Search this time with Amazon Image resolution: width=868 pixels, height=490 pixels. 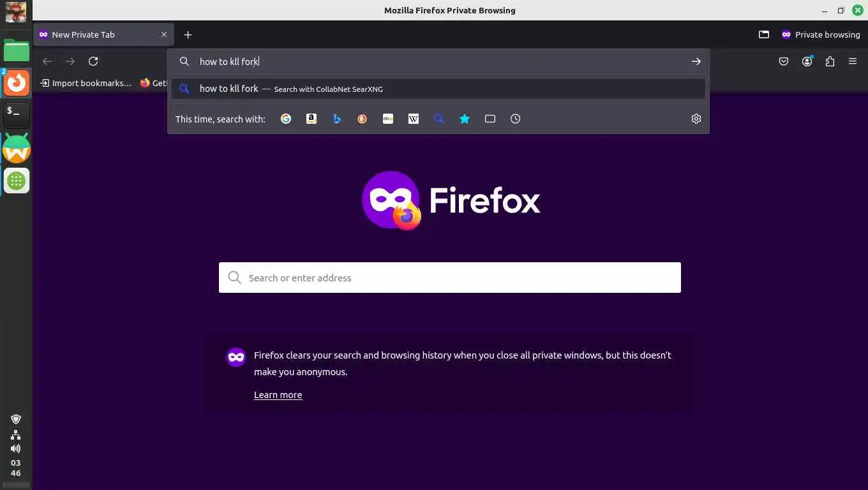(311, 119)
